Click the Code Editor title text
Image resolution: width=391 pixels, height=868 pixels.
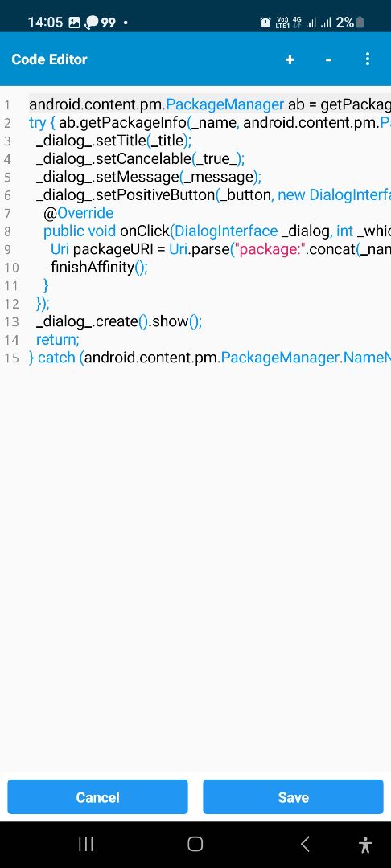click(x=49, y=59)
